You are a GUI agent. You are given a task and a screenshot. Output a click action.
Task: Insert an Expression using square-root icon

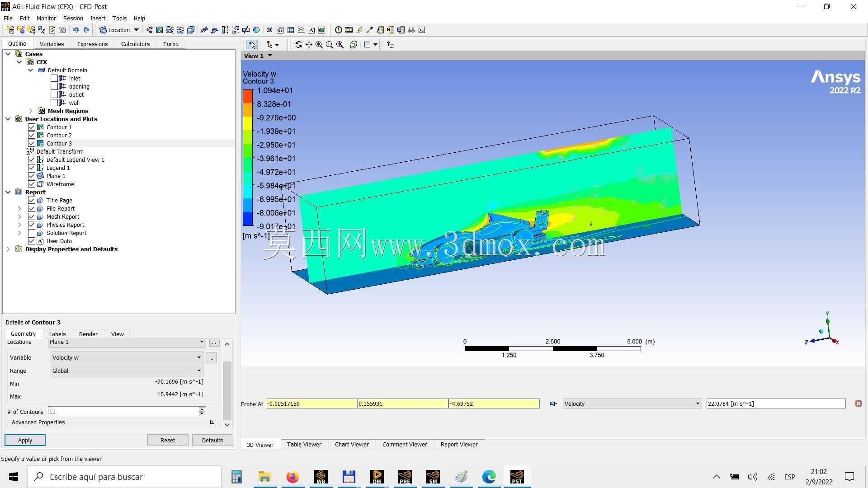click(x=280, y=30)
